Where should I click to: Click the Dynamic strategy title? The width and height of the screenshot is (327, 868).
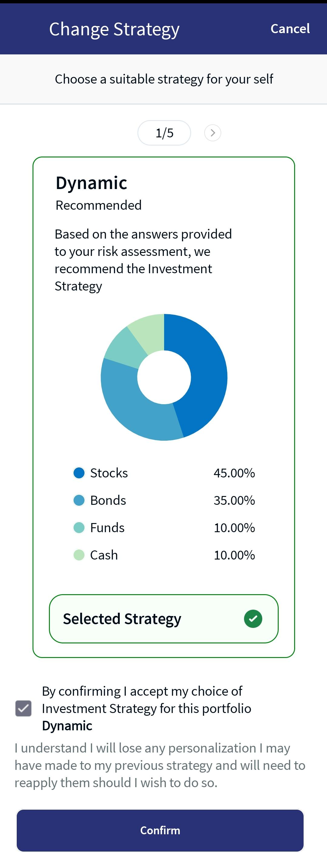[x=91, y=183]
